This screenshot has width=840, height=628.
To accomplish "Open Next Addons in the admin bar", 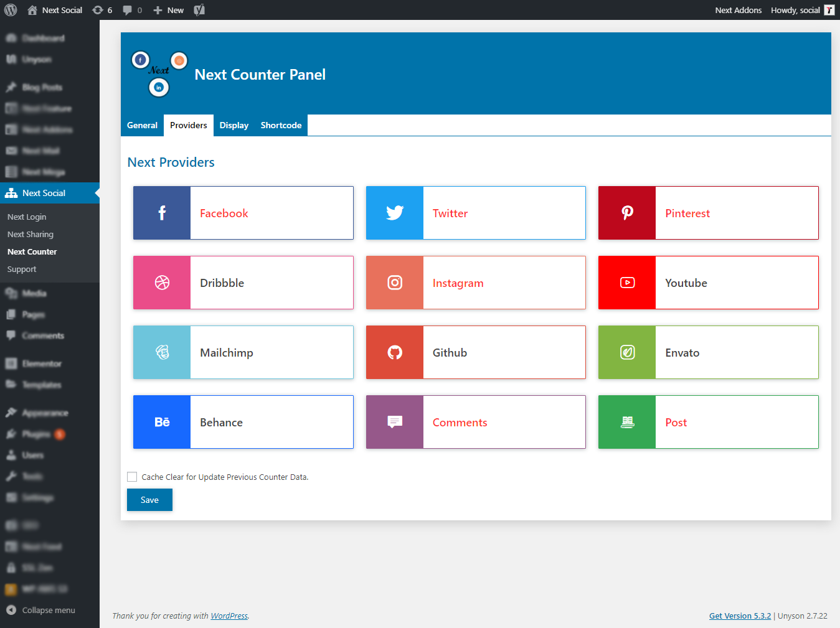I will pyautogui.click(x=738, y=10).
